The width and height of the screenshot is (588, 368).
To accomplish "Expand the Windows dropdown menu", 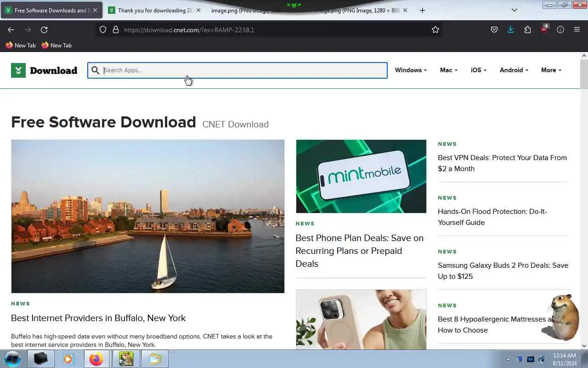I will [x=411, y=70].
